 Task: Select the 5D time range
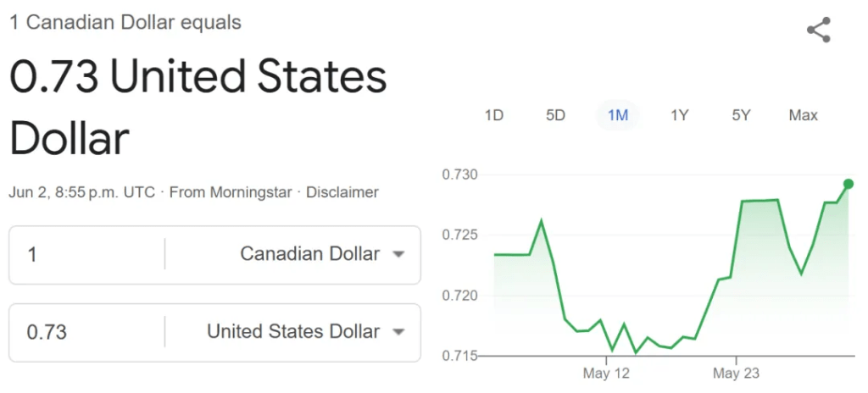click(x=555, y=115)
